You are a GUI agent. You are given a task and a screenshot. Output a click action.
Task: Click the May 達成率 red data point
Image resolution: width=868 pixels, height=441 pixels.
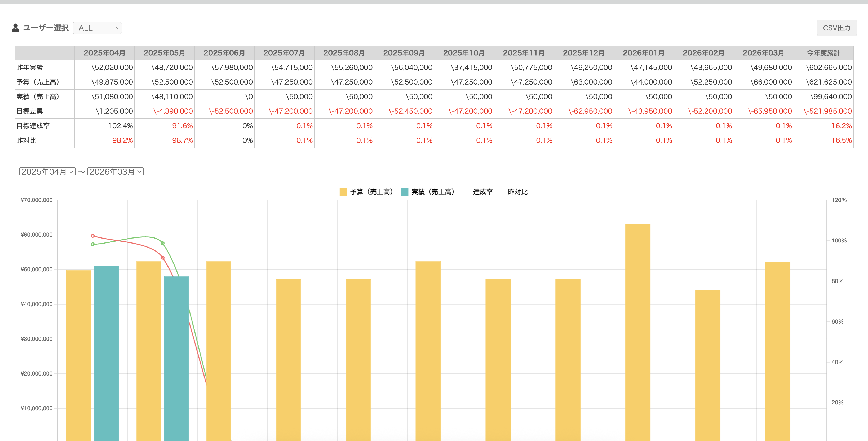tap(162, 258)
